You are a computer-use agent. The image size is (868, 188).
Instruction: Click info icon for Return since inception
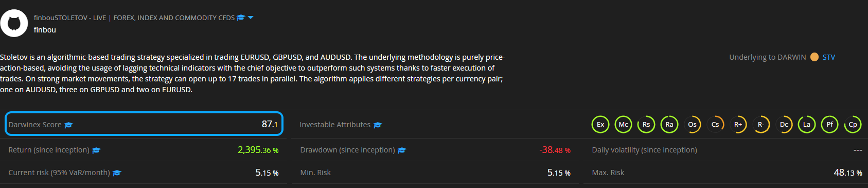pyautogui.click(x=96, y=150)
